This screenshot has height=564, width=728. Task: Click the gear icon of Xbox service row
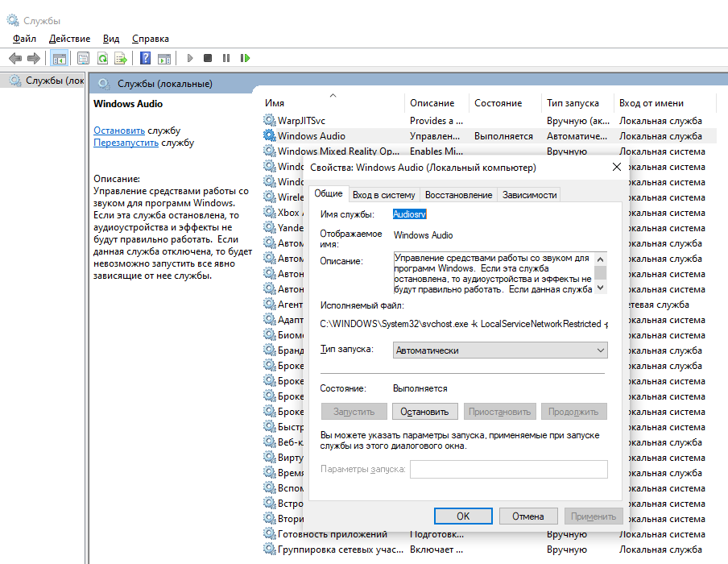coord(270,213)
